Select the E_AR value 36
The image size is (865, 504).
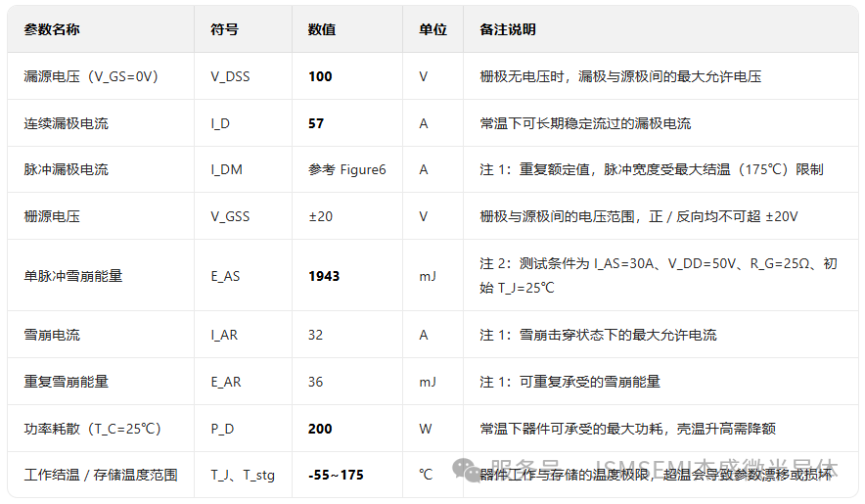pyautogui.click(x=315, y=382)
